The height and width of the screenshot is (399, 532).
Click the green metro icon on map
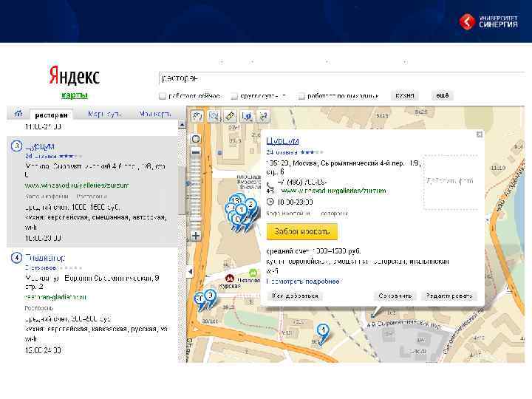253,273
